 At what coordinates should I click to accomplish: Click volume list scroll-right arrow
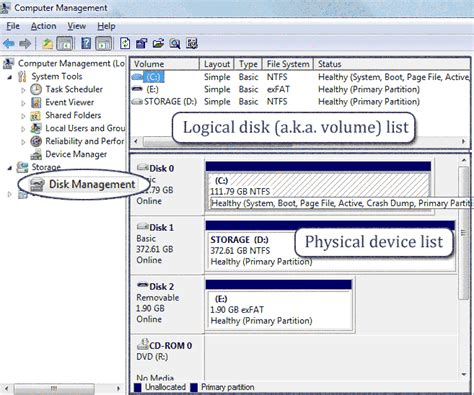463,141
